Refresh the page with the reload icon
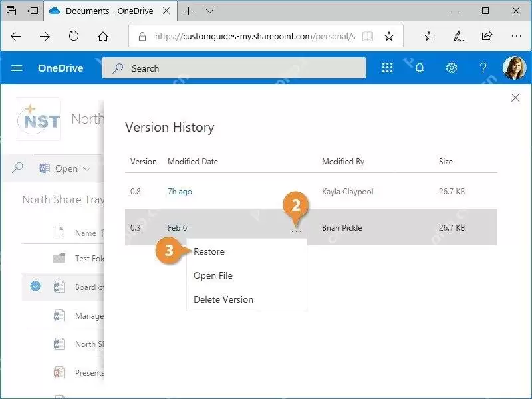Screen dimensions: 532x399 pyautogui.click(x=74, y=36)
